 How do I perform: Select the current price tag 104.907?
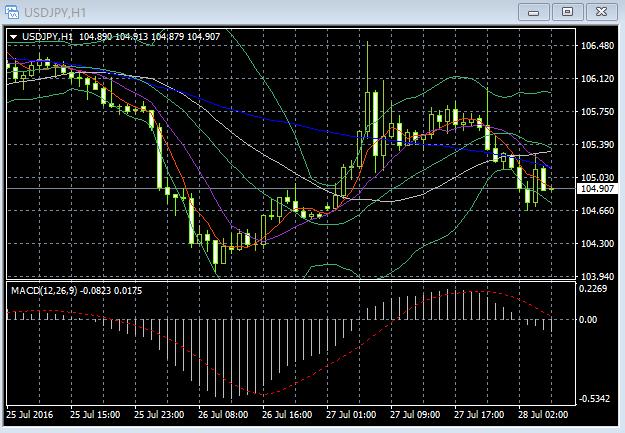(x=597, y=189)
